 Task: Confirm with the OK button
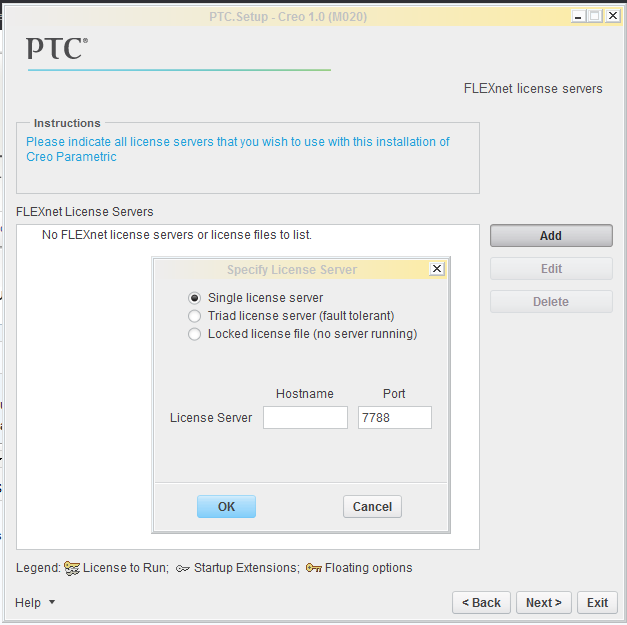click(x=226, y=507)
